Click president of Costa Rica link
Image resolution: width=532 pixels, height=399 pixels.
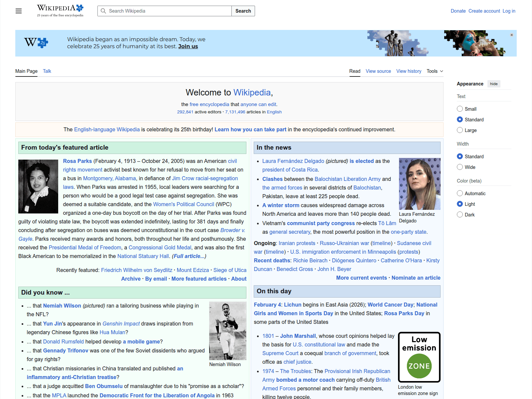[290, 170]
